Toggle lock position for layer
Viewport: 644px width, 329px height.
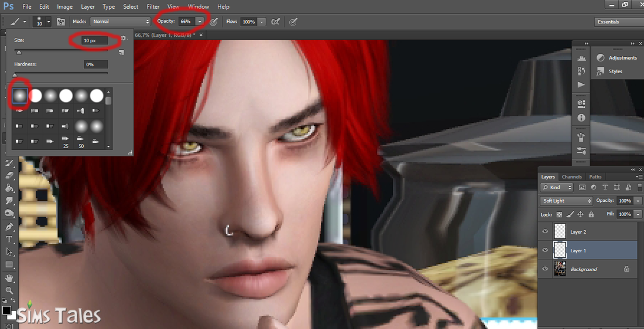580,214
